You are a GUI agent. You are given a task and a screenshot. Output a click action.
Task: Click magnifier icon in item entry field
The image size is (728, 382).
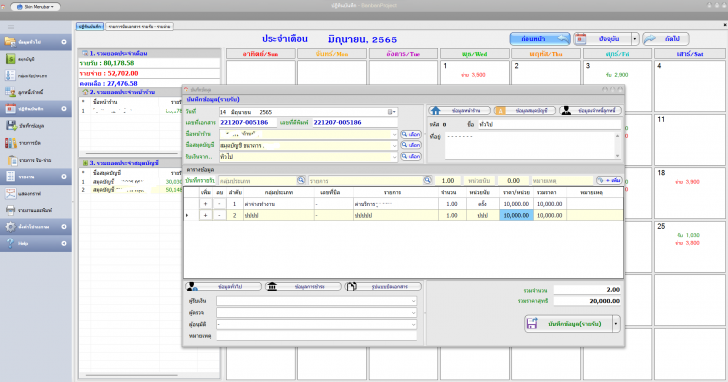point(427,180)
